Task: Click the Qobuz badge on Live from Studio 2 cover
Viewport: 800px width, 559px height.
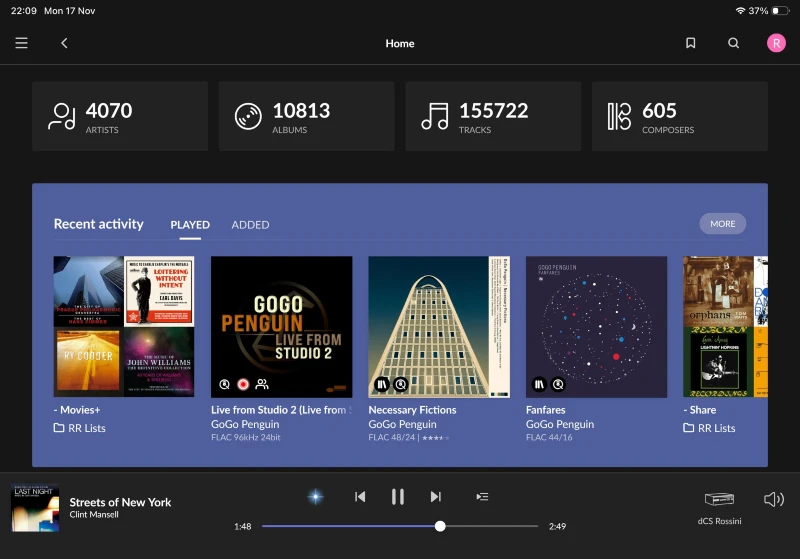Action: [224, 384]
